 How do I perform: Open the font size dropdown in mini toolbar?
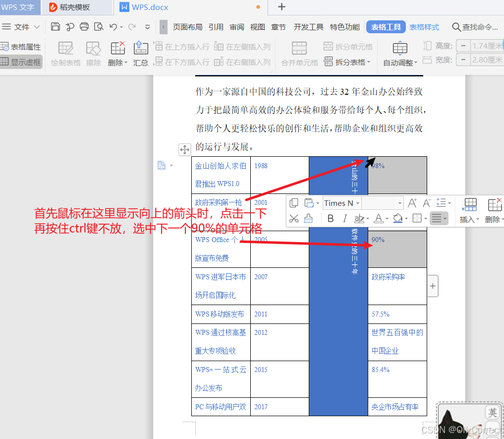point(400,203)
